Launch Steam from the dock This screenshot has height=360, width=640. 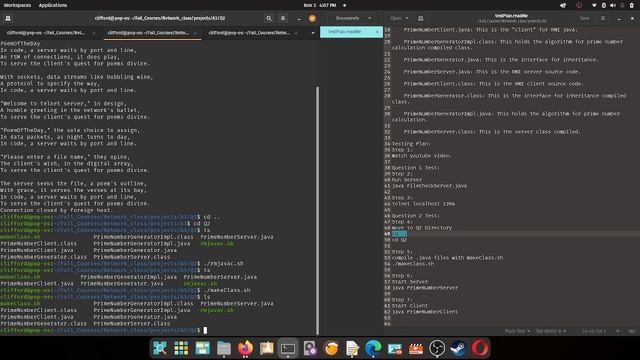click(458, 348)
